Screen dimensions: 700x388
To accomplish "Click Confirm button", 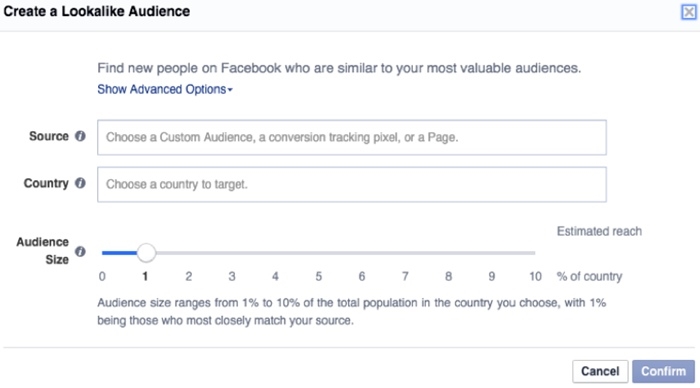I will click(x=663, y=371).
